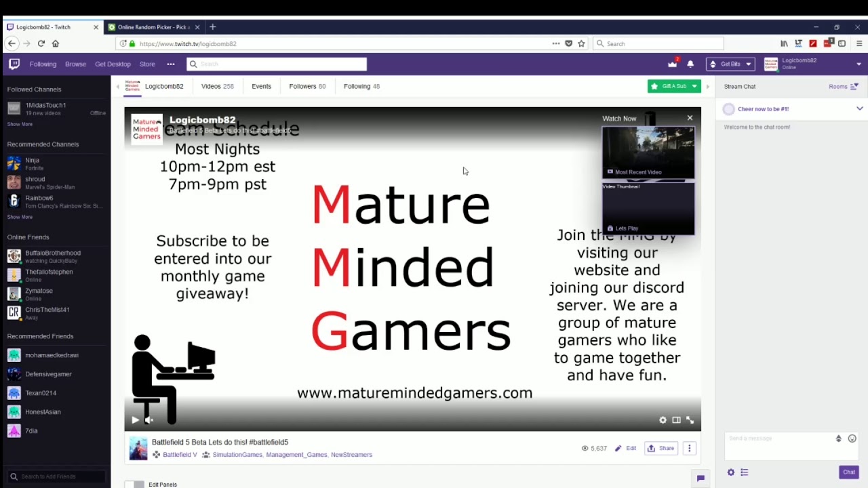Open the video player settings gear
The height and width of the screenshot is (488, 868).
click(x=663, y=420)
